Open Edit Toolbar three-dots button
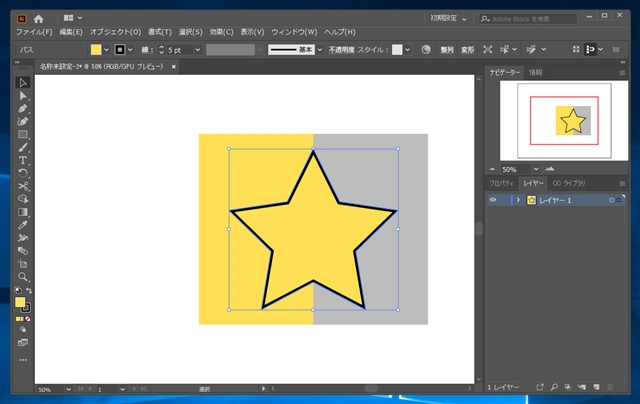Viewport: 640px width, 404px height. click(23, 360)
